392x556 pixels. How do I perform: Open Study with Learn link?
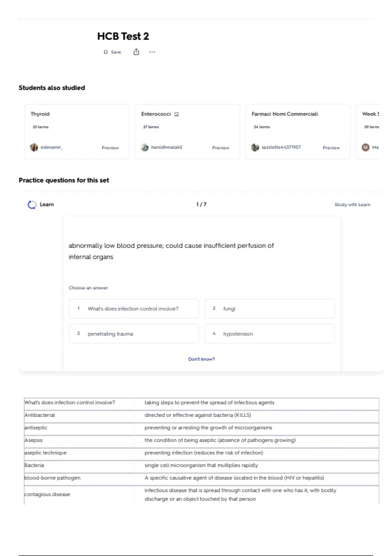click(x=352, y=204)
